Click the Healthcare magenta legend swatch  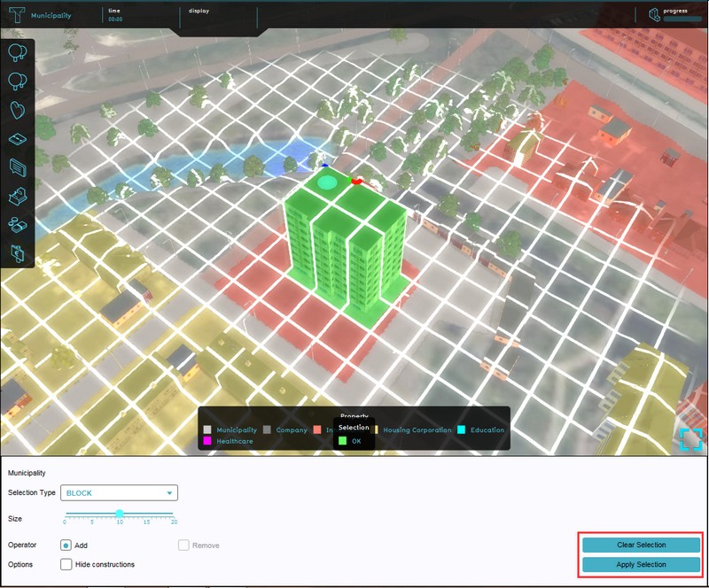pyautogui.click(x=207, y=441)
